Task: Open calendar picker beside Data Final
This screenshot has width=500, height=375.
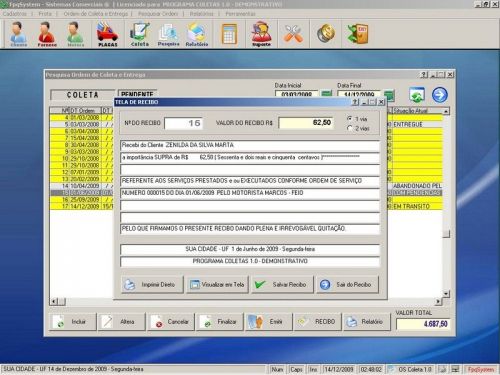Action: (389, 95)
